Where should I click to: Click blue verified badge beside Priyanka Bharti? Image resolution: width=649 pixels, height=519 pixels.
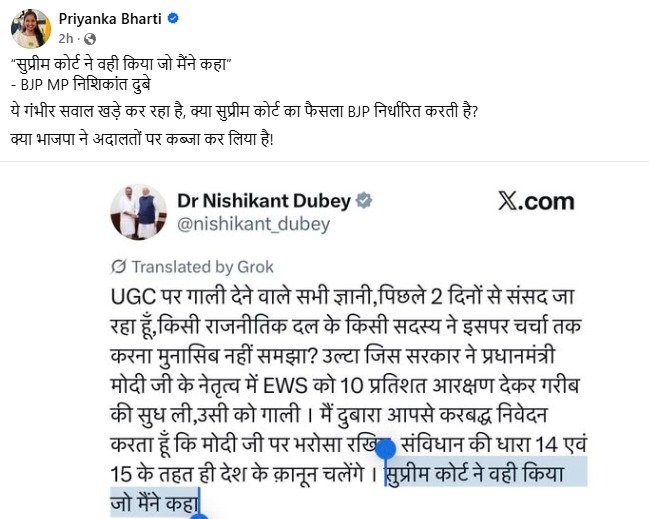[173, 19]
